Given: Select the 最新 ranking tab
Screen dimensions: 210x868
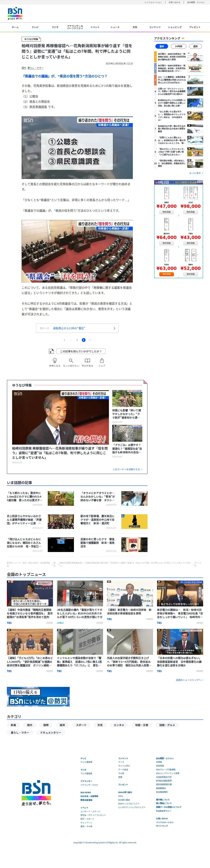Looking at the screenshot, I should coord(162,47).
